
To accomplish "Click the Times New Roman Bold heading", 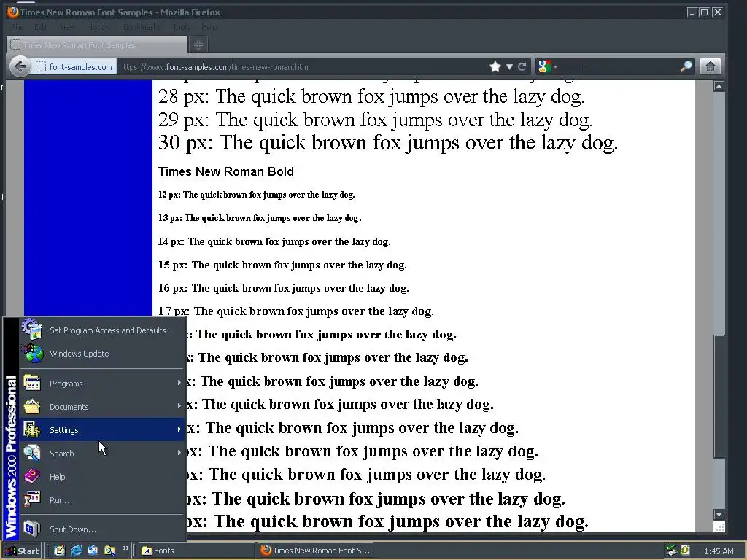I will click(226, 171).
